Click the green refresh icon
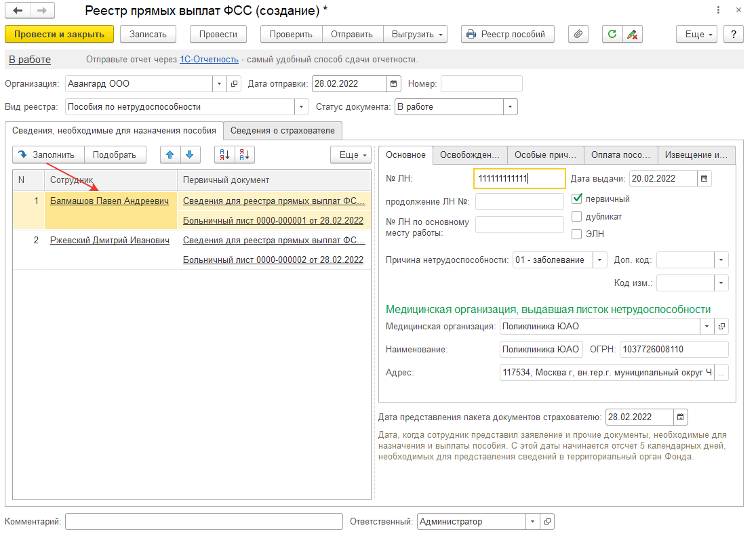Viewport: 756px width, 534px height. point(613,35)
